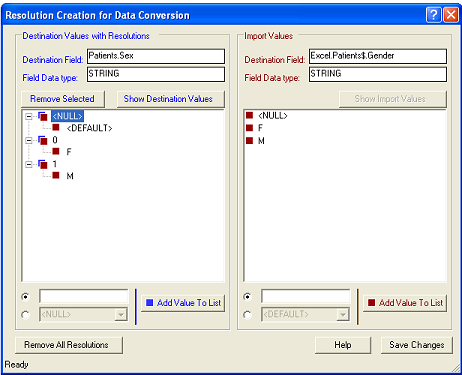Image resolution: width=462 pixels, height=375 pixels.
Task: Click the red icon beside F import value
Action: point(249,128)
